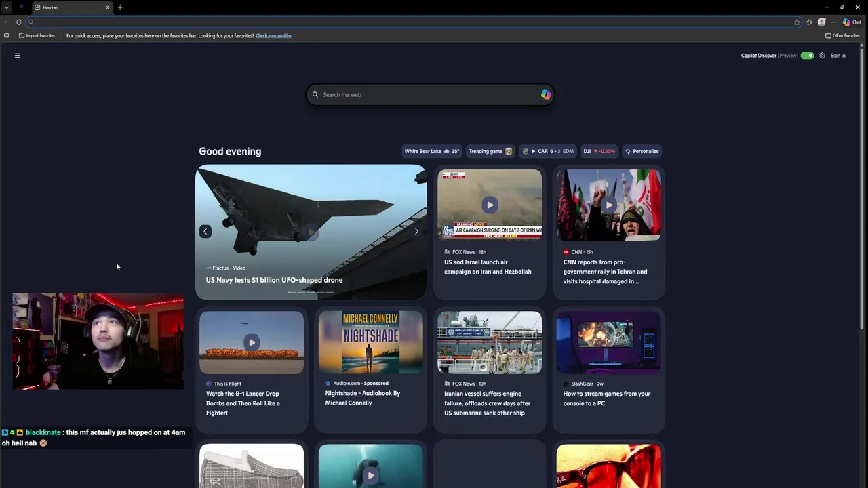Viewport: 868px width, 488px height.
Task: Open Iranian vessel suffers engine failure headline
Action: click(x=488, y=403)
